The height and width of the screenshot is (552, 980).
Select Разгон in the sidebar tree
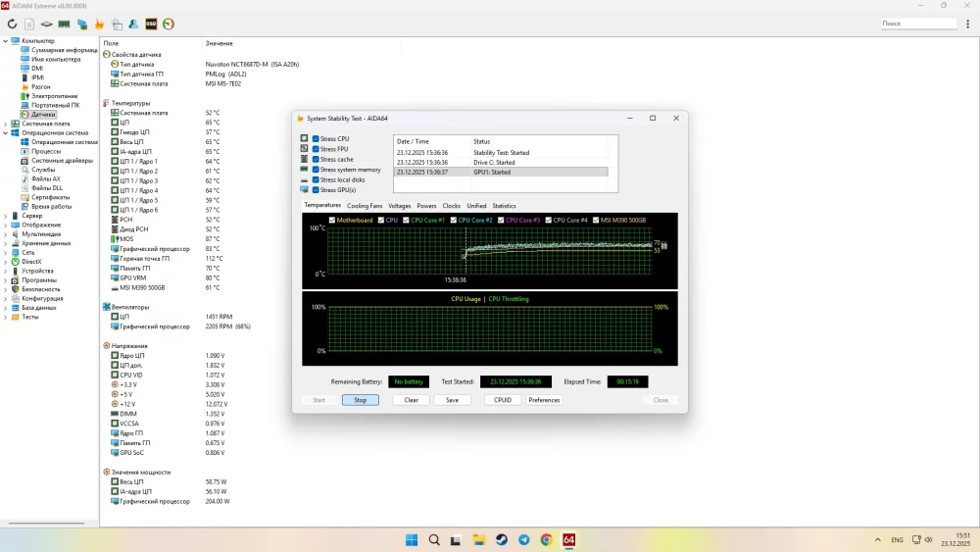[40, 86]
